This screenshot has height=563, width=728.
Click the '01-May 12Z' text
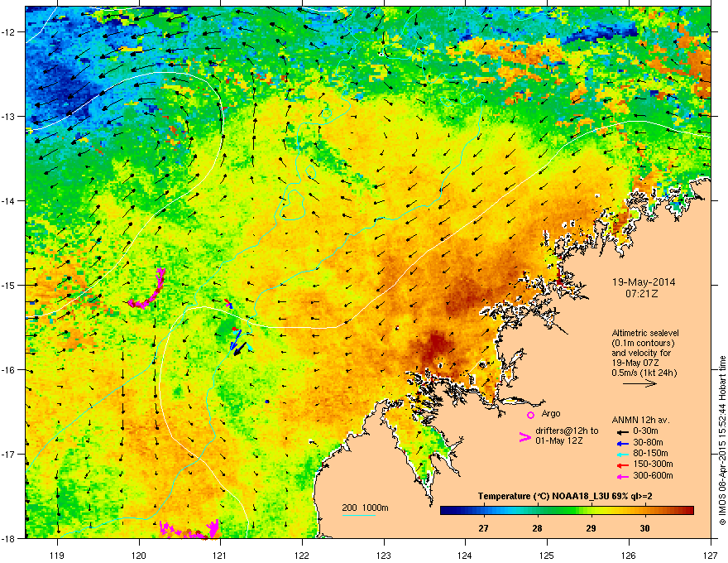pyautogui.click(x=559, y=440)
